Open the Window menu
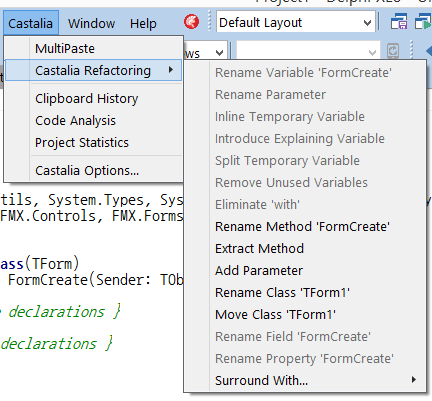The width and height of the screenshot is (432, 401). (92, 23)
